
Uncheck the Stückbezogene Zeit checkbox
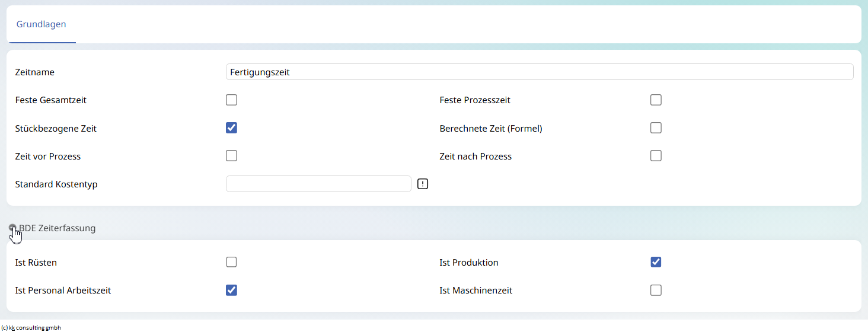point(231,127)
